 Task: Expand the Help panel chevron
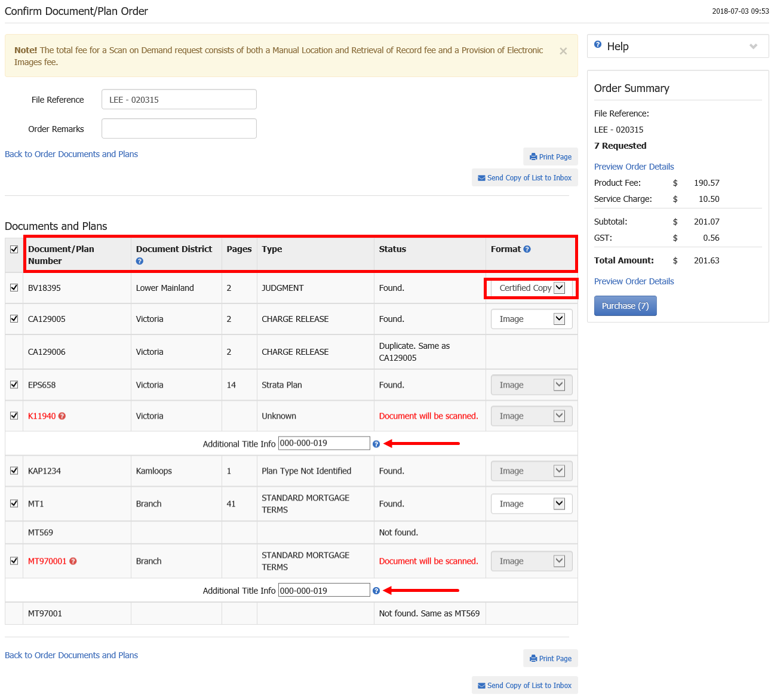tap(754, 47)
